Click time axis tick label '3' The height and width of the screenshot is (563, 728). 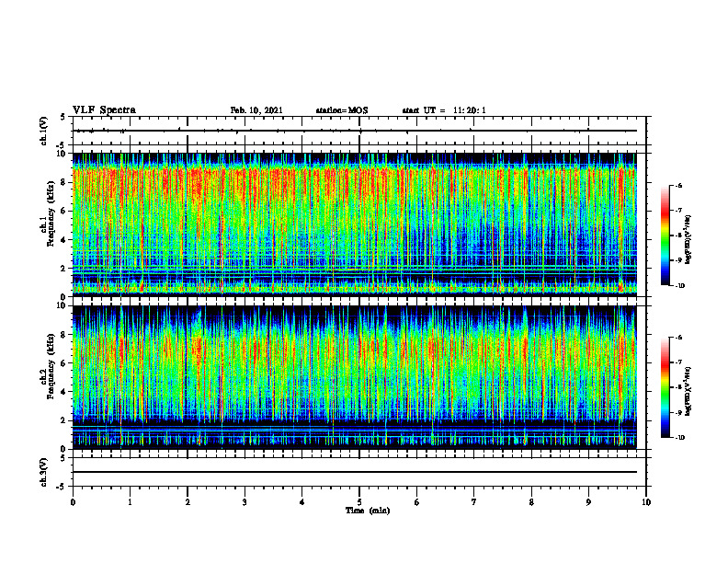(x=245, y=502)
